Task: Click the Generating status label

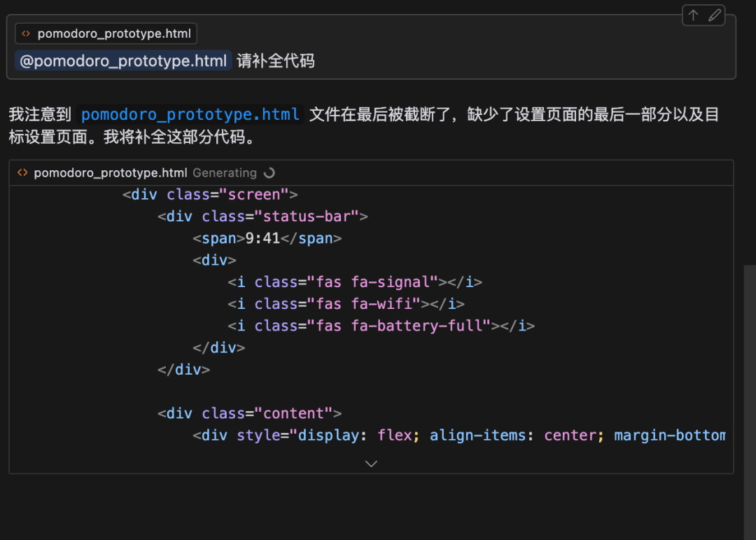Action: [x=224, y=172]
